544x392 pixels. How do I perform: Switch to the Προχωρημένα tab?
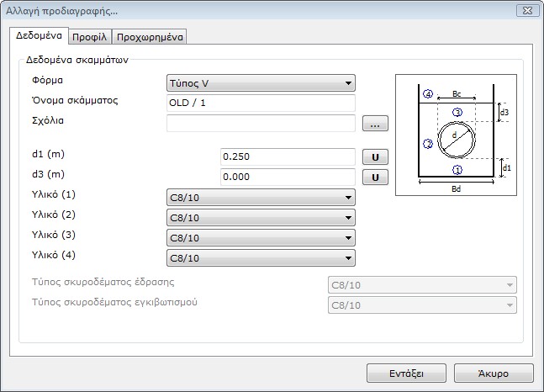point(149,37)
